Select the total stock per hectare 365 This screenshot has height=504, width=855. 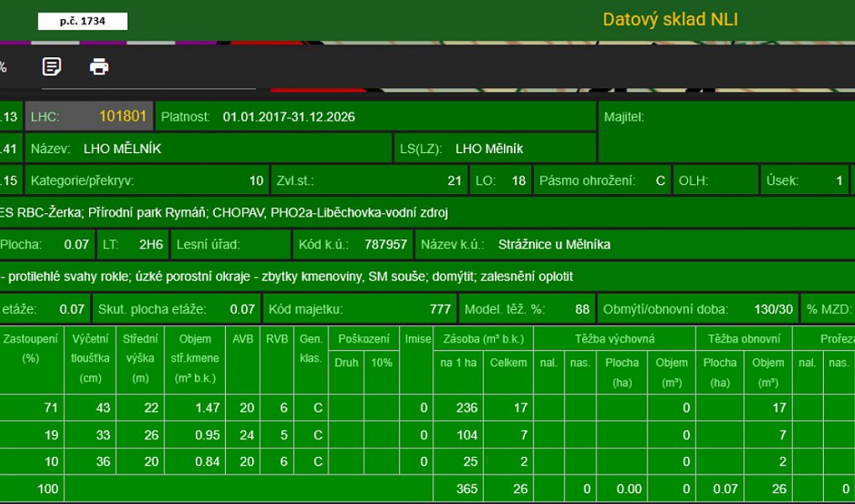click(459, 489)
